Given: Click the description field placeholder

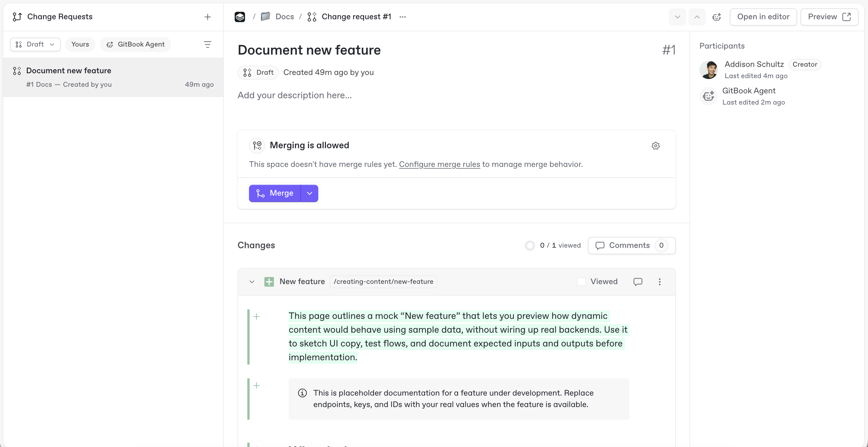Looking at the screenshot, I should [294, 95].
